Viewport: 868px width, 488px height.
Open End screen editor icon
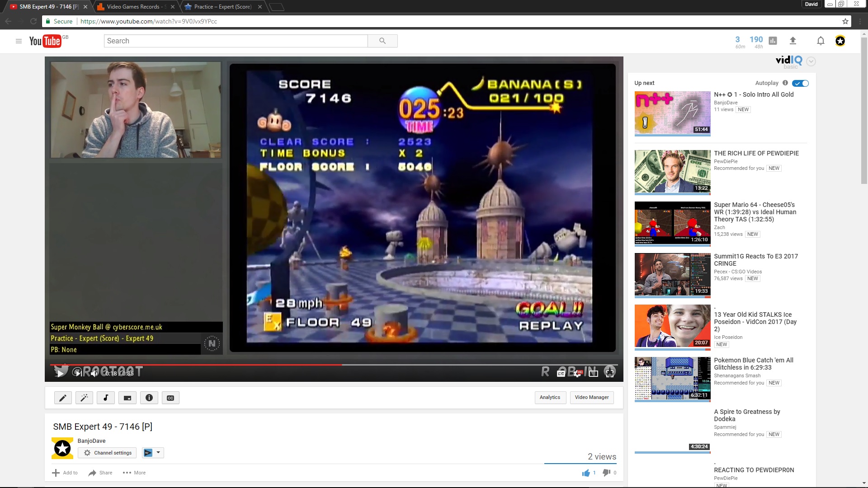pos(127,398)
